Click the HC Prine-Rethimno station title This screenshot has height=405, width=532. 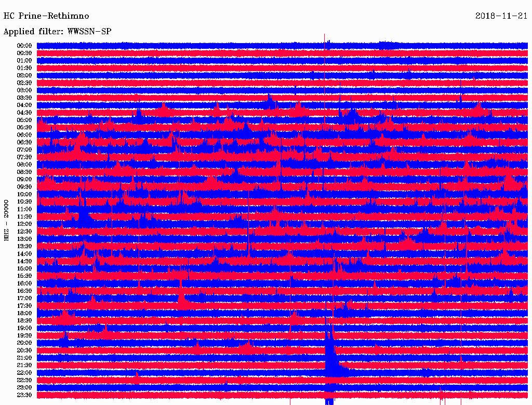tap(46, 16)
